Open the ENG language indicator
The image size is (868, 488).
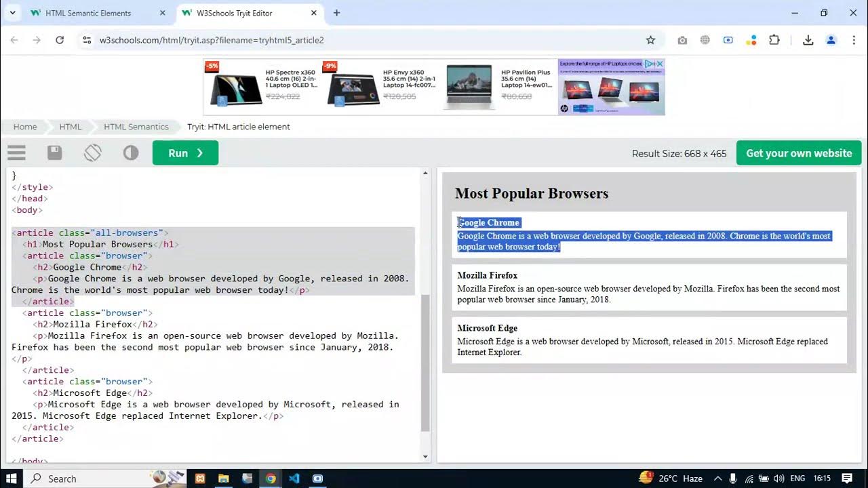coord(798,479)
